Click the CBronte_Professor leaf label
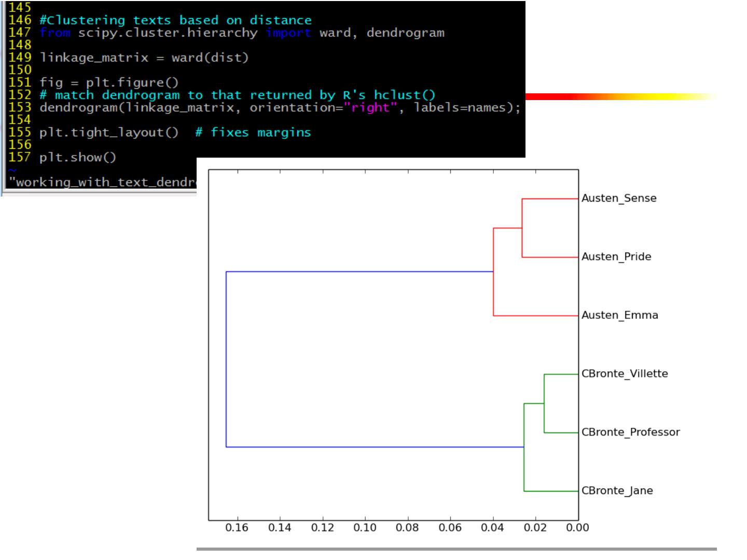The height and width of the screenshot is (560, 747). (x=630, y=432)
